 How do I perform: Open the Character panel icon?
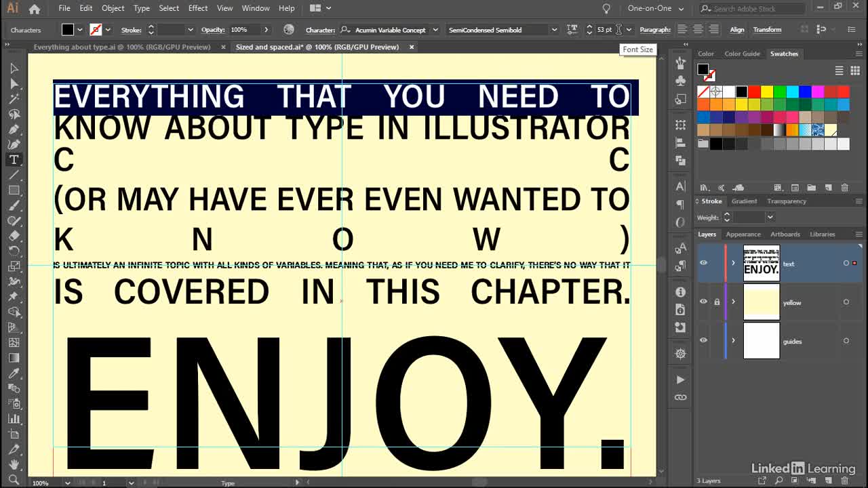click(681, 186)
